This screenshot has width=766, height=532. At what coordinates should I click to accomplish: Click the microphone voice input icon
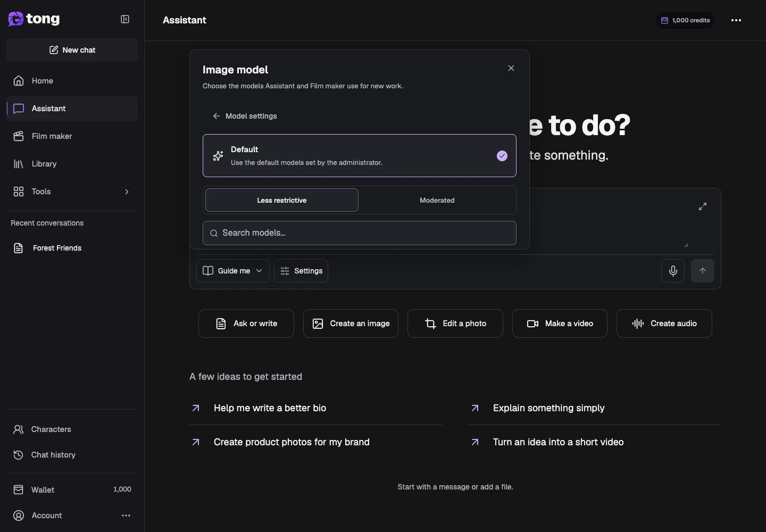coord(673,271)
